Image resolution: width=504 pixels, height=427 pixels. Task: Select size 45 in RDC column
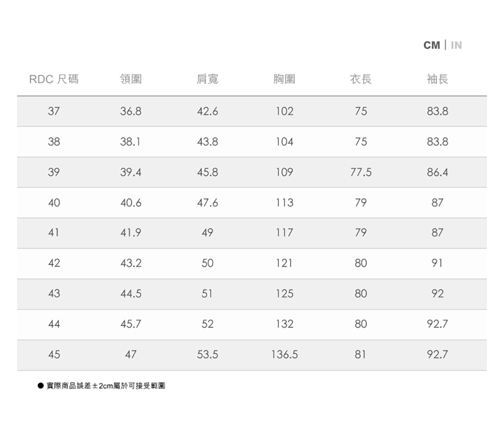54,355
